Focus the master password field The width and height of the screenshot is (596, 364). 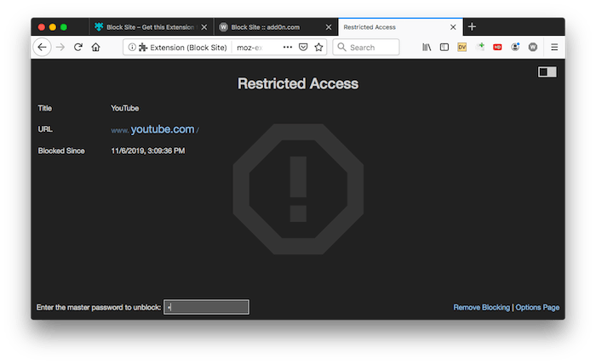(206, 307)
